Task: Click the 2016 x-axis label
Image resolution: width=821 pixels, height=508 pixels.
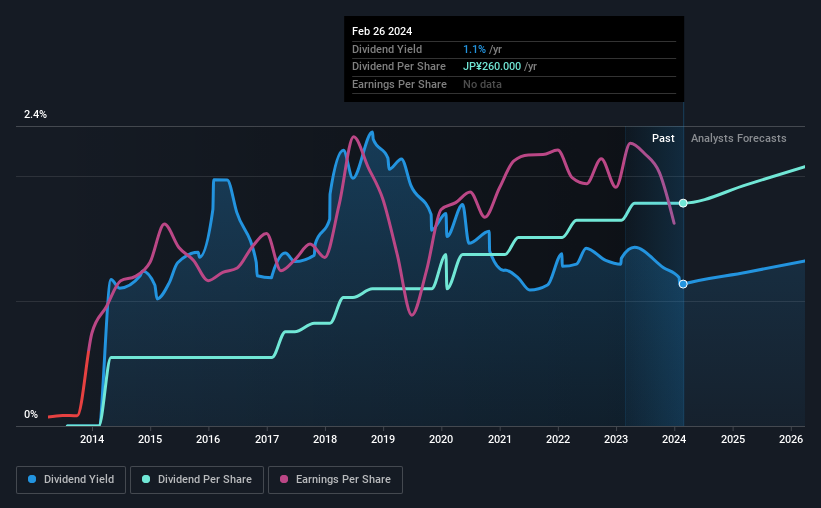Action: click(208, 439)
